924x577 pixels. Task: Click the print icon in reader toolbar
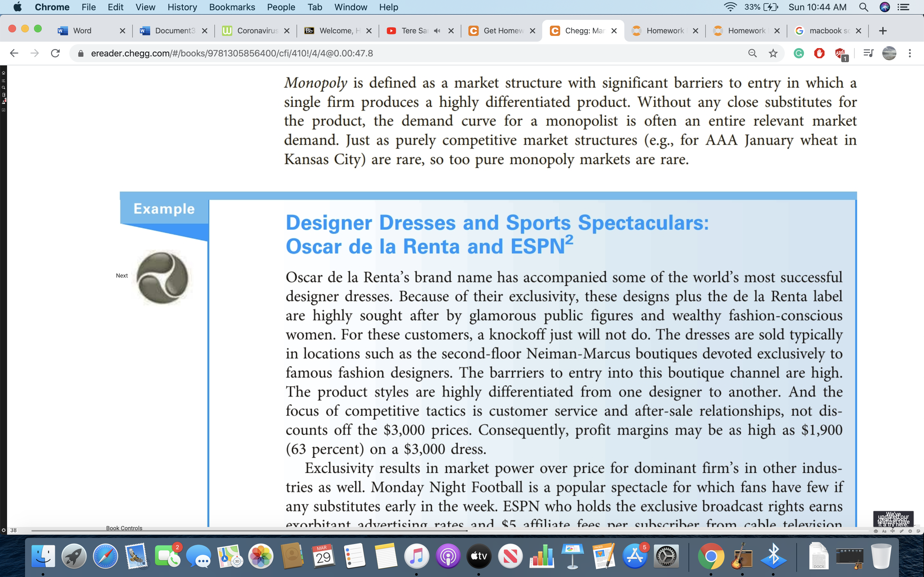(876, 531)
